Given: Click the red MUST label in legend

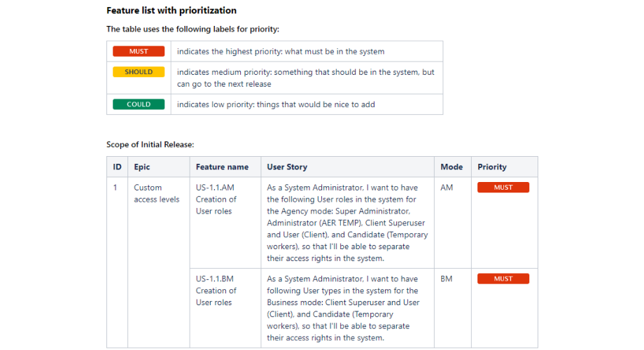Looking at the screenshot, I should (x=139, y=51).
